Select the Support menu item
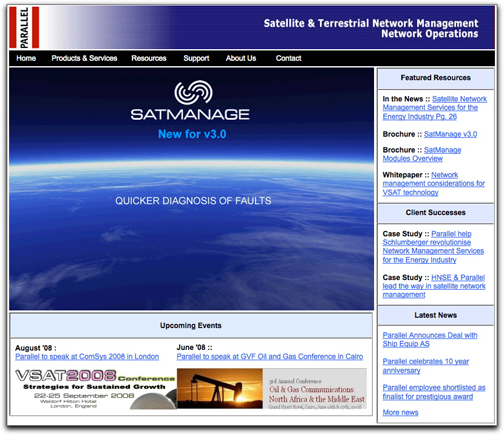 196,58
